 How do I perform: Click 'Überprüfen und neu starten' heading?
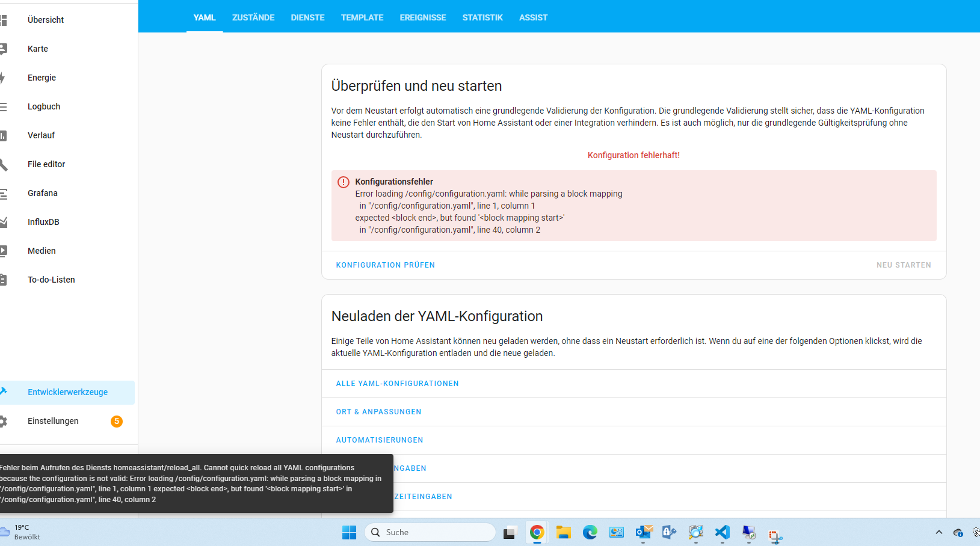[416, 86]
